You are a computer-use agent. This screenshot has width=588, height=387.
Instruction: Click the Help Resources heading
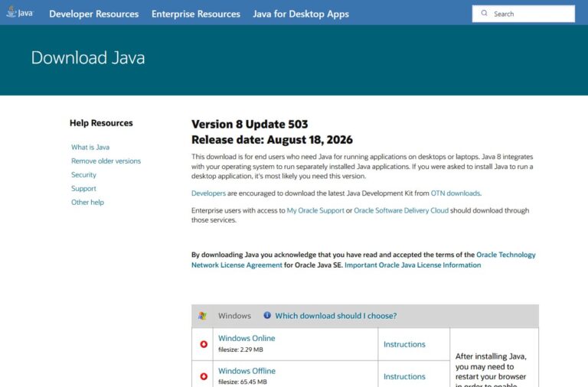(x=101, y=123)
